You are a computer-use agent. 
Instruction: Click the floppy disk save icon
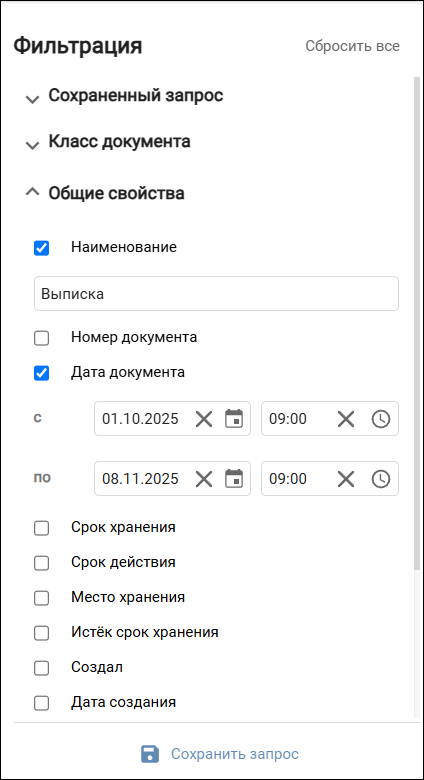150,754
